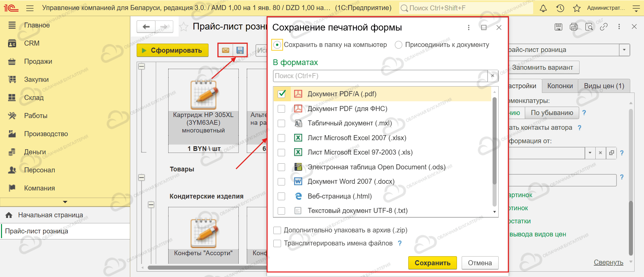Screen dimensions: 644x277
Task: Click the Отмена button in dialog
Action: [480, 263]
